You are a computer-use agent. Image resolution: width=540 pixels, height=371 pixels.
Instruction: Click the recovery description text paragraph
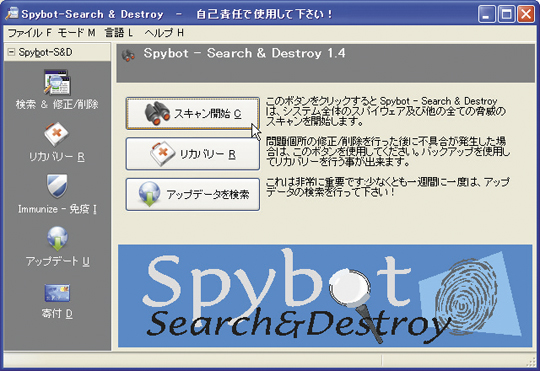[387, 152]
